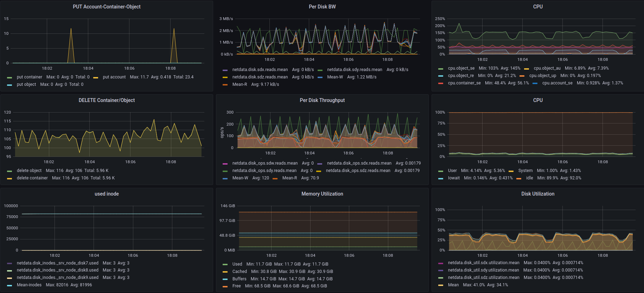Open the Per Disk BW panel title menu
This screenshot has height=293, width=644.
click(322, 7)
